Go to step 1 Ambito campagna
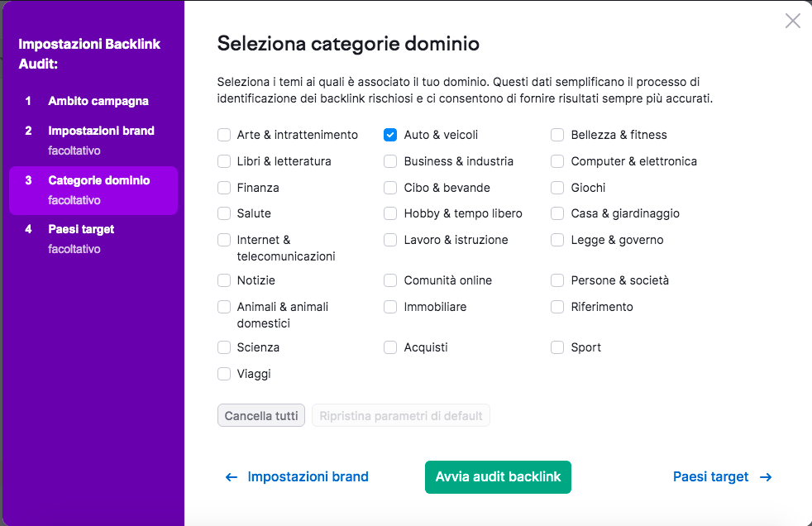812x526 pixels. pyautogui.click(x=98, y=101)
